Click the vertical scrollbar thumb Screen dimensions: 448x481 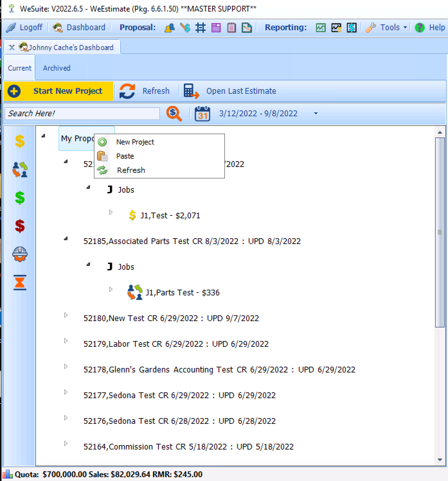[x=440, y=232]
